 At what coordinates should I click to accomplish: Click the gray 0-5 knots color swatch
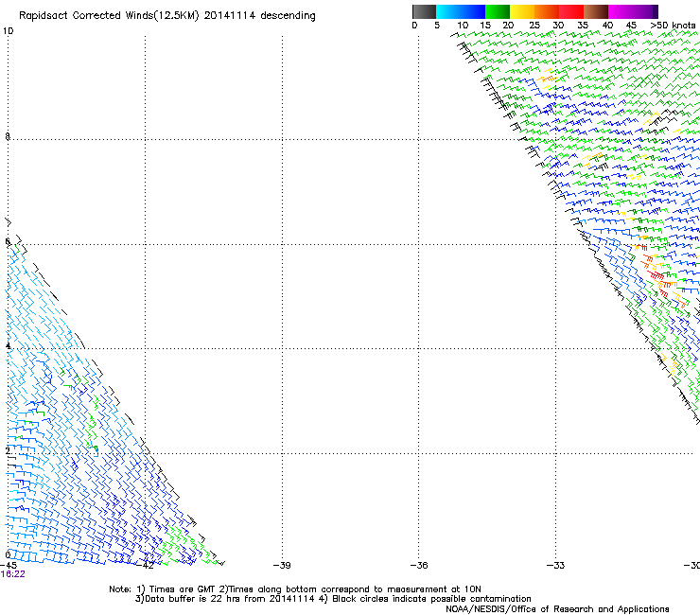pyautogui.click(x=424, y=11)
